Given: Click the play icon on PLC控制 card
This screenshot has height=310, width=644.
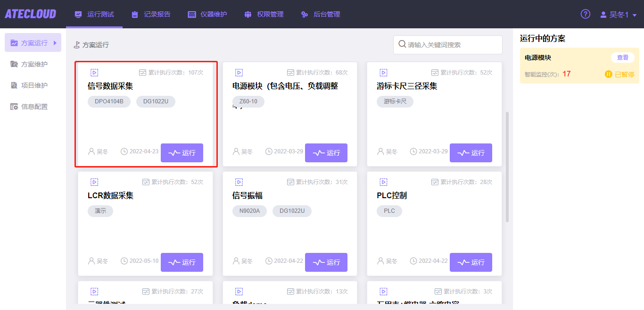Looking at the screenshot, I should pos(383,181).
